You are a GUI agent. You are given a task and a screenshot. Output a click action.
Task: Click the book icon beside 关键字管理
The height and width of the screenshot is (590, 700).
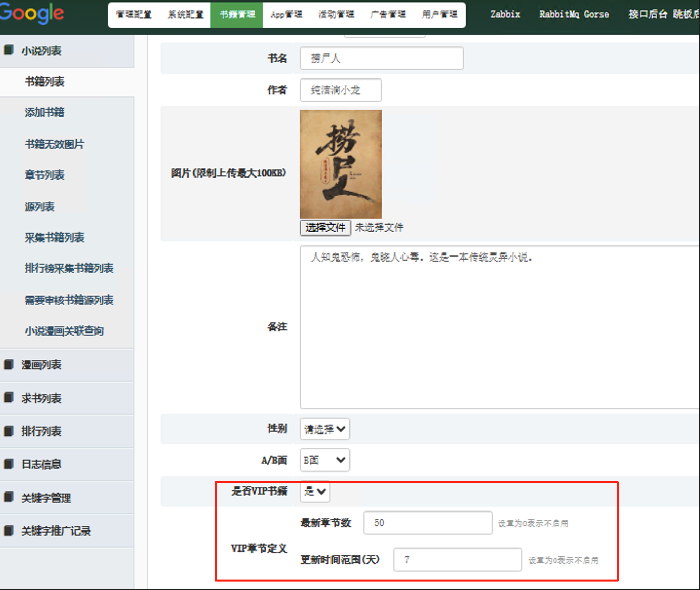coord(9,497)
